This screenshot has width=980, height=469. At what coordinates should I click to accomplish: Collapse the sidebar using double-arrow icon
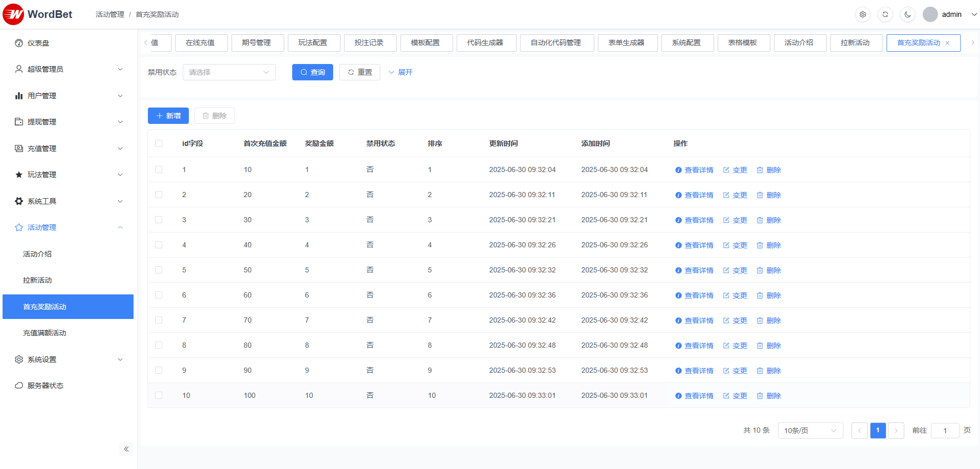(x=126, y=449)
